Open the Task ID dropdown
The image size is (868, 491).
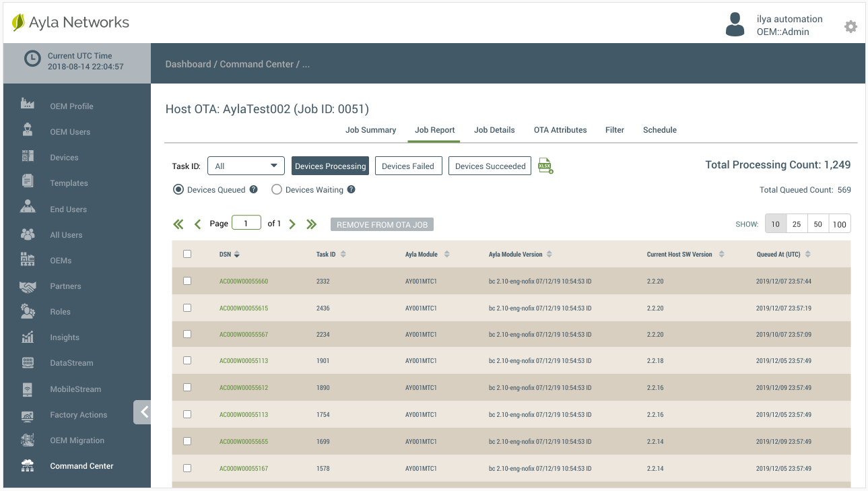pyautogui.click(x=246, y=166)
